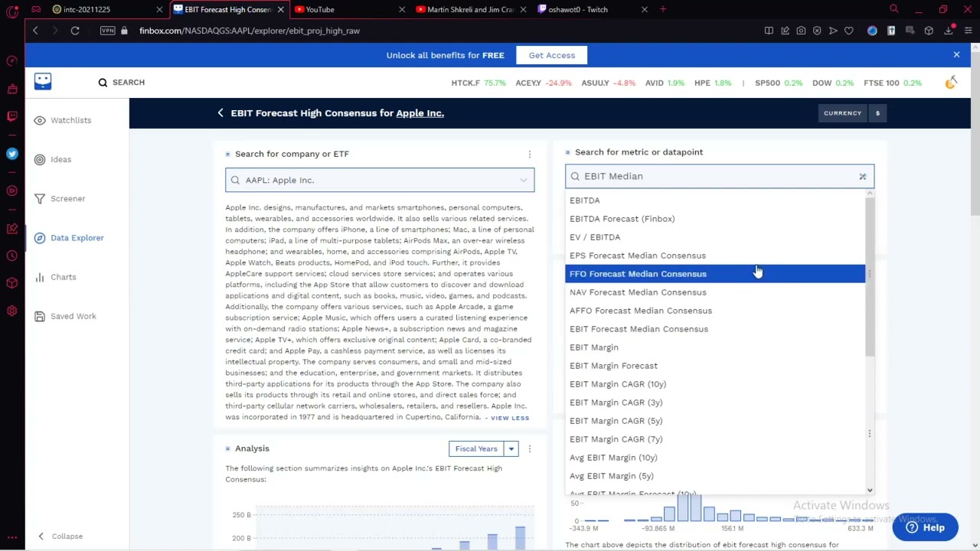This screenshot has width=980, height=551.
Task: Open Saved Work in the Finbox sidebar
Action: point(65,316)
